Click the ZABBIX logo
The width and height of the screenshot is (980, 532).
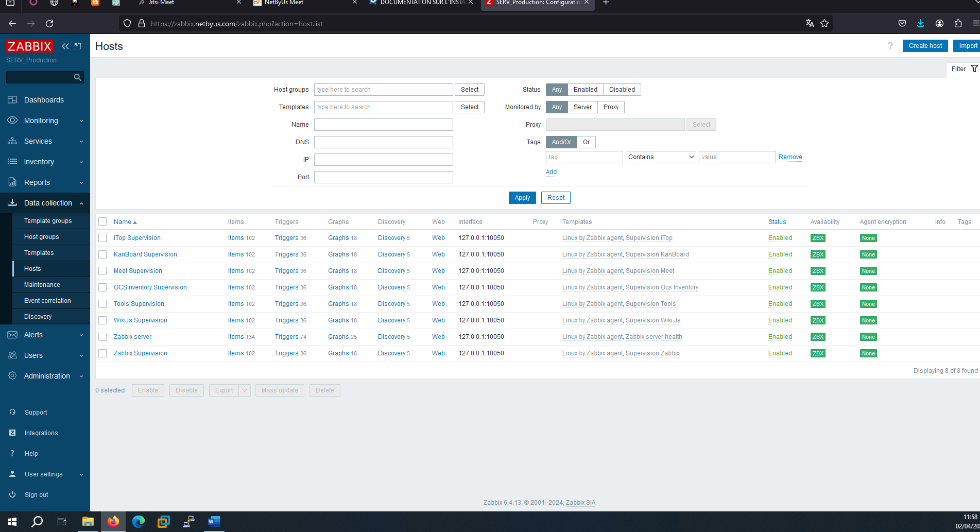(29, 46)
